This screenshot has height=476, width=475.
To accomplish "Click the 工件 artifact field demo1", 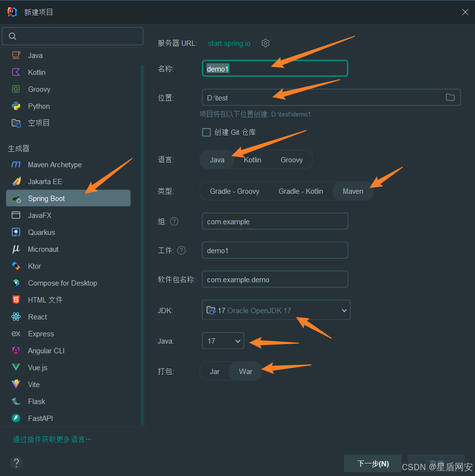I will point(275,250).
